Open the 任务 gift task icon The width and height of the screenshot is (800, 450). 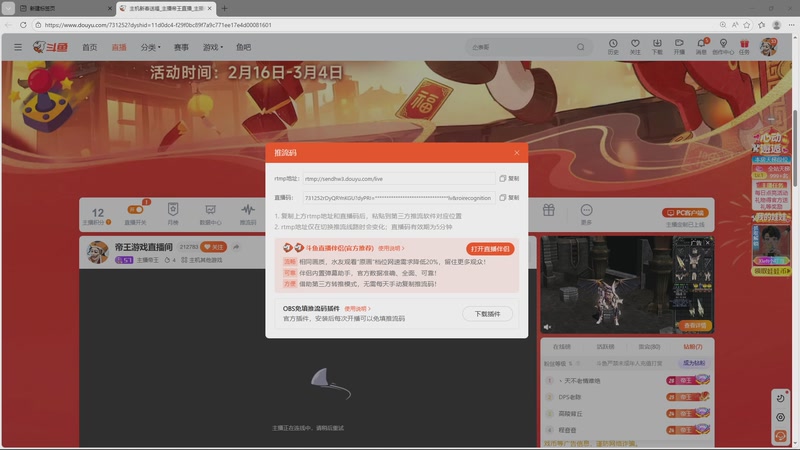744,47
